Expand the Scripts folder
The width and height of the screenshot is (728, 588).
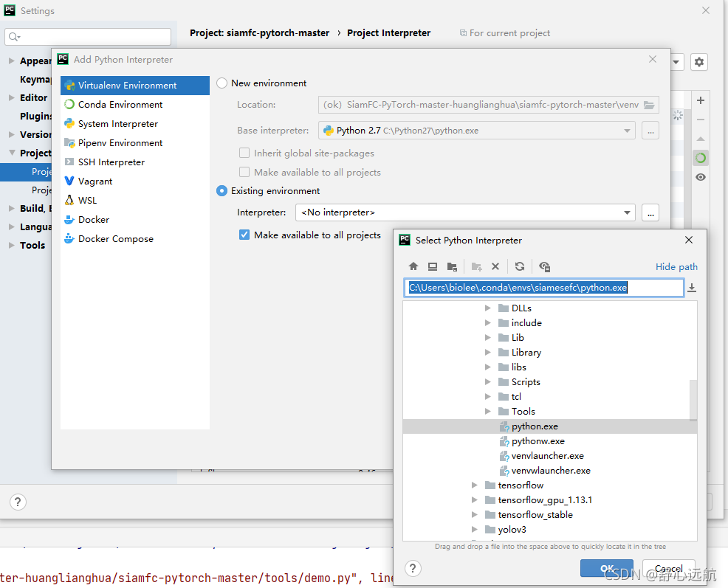coord(487,381)
